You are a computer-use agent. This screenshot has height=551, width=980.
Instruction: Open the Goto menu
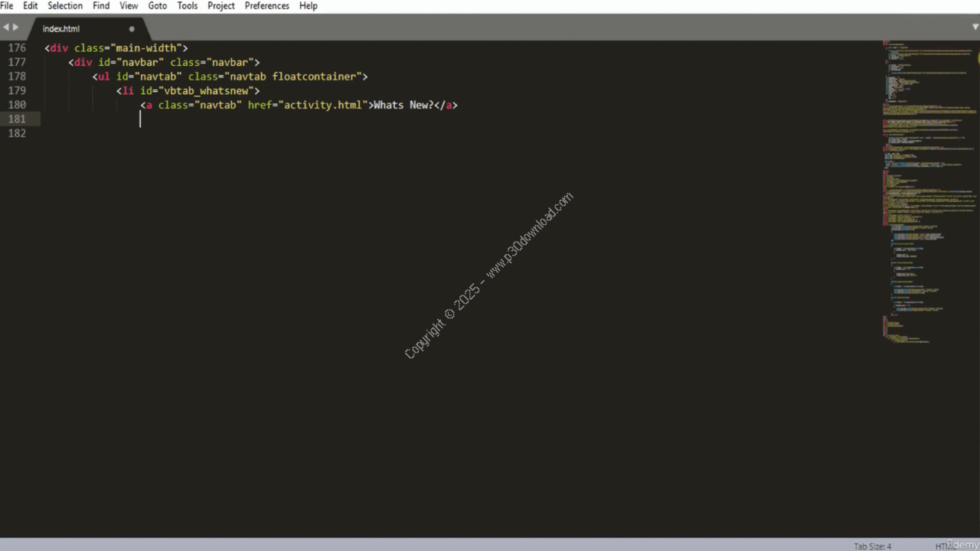pyautogui.click(x=158, y=5)
